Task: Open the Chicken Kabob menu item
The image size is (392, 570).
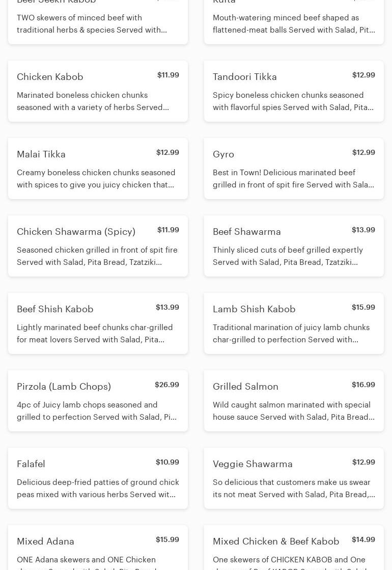Action: [50, 77]
